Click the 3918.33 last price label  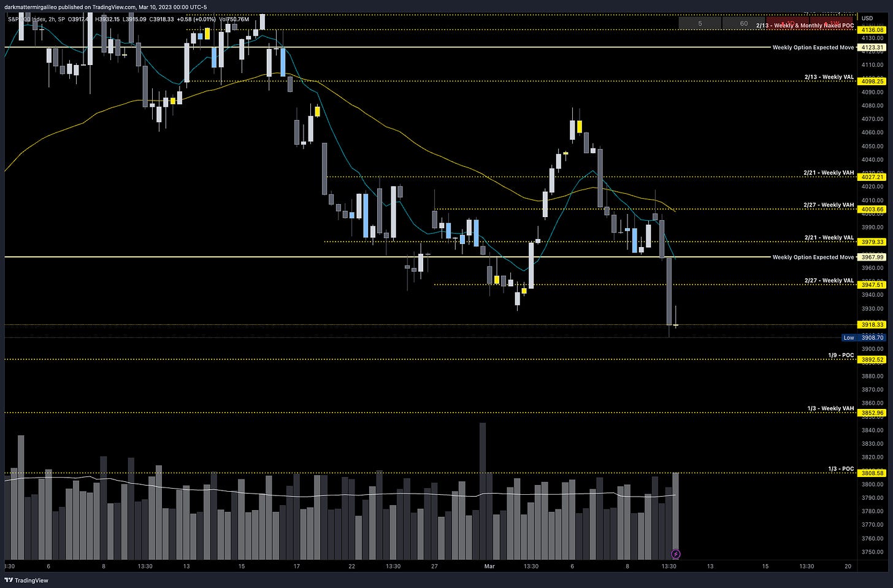pyautogui.click(x=873, y=324)
